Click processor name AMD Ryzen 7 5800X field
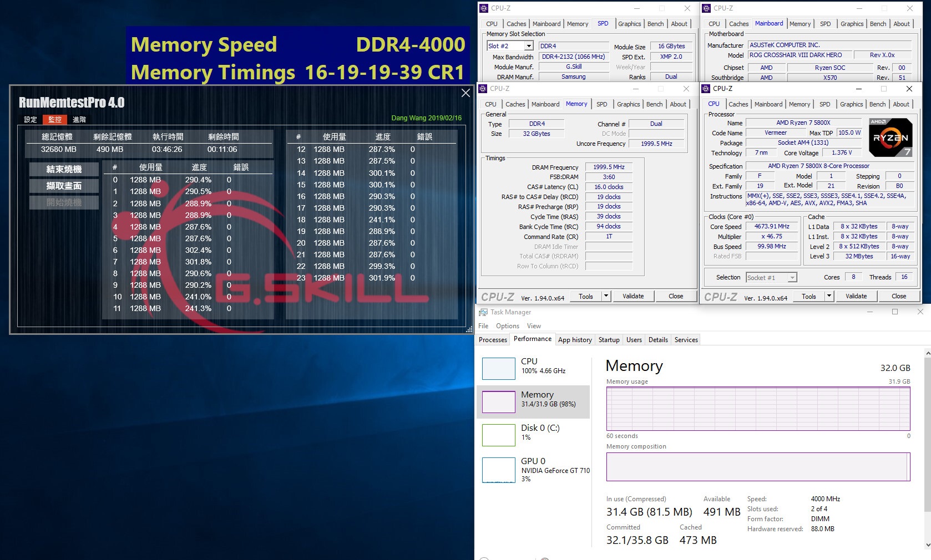The width and height of the screenshot is (931, 560). coord(803,123)
